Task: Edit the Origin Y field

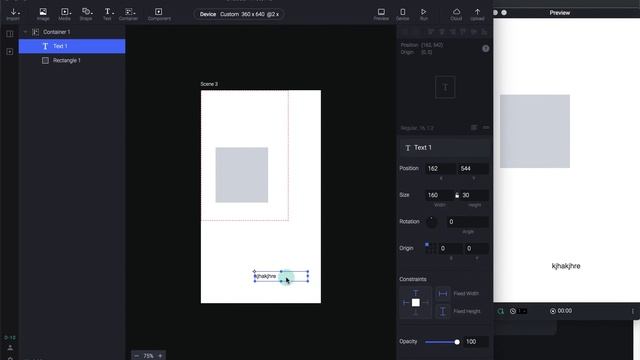Action: tap(477, 248)
